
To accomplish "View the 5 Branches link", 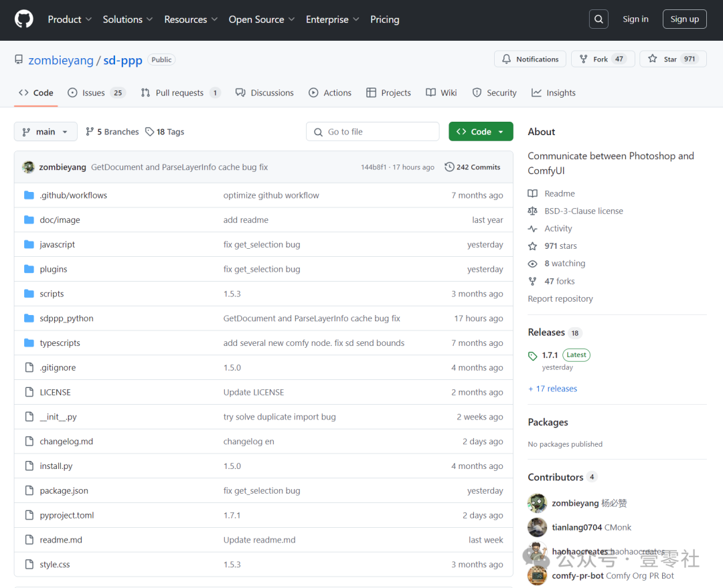I will [112, 132].
